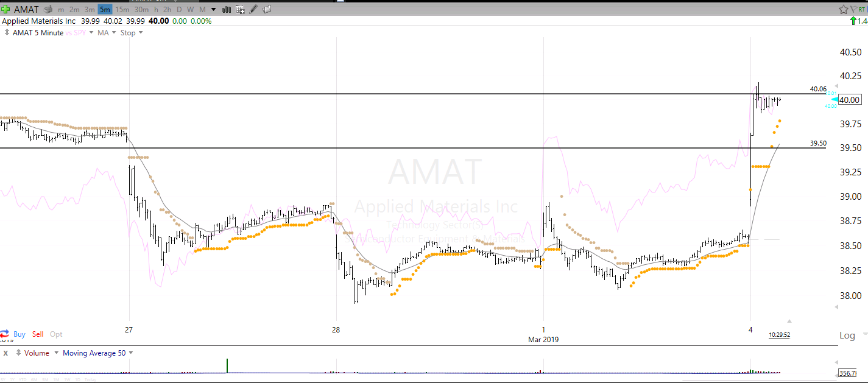The height and width of the screenshot is (383, 868).
Task: Click the 356.7 volume value box
Action: [847, 373]
